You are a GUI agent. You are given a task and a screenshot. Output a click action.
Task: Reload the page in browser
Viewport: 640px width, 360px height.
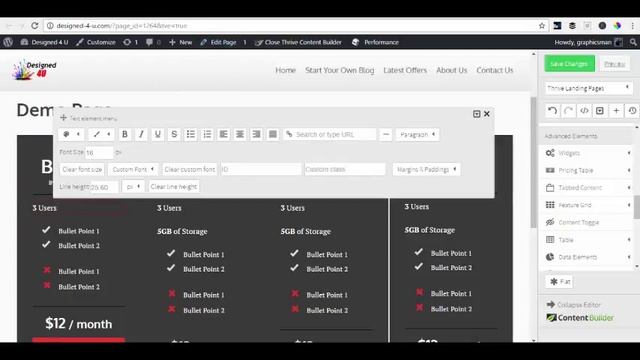pyautogui.click(x=35, y=26)
